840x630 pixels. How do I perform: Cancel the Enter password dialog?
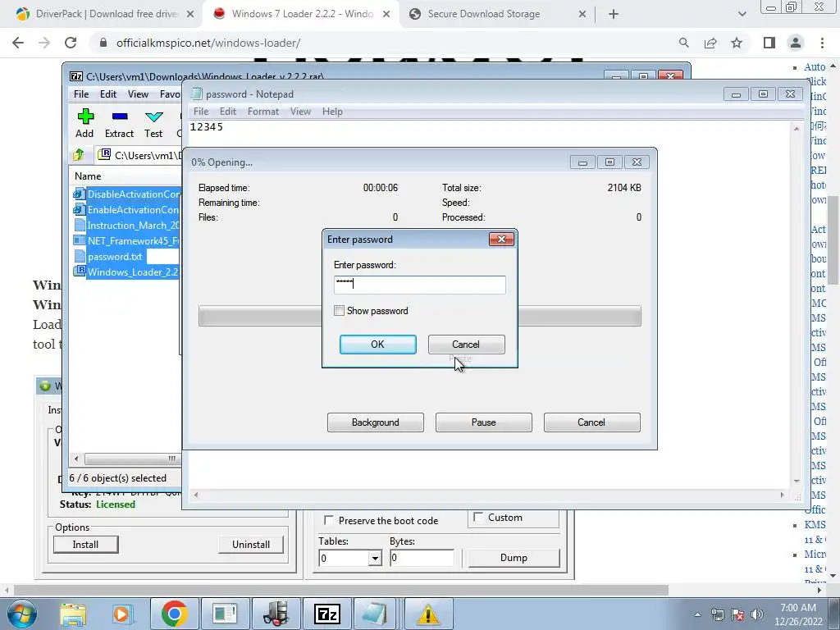point(466,345)
